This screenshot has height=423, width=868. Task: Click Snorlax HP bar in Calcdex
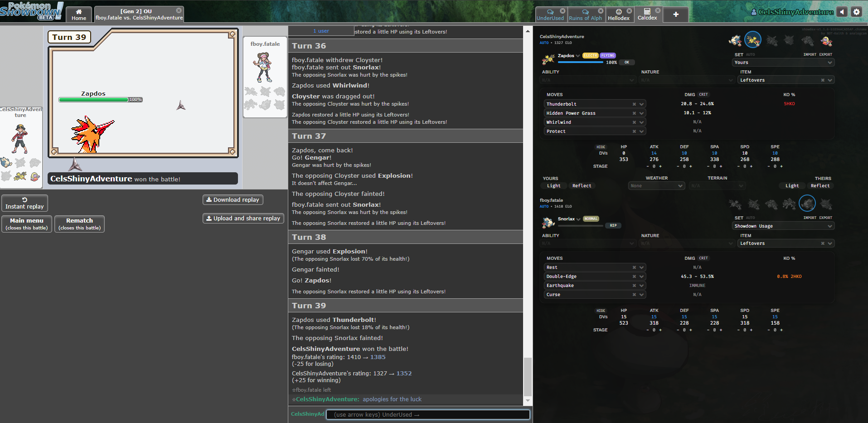[x=581, y=226]
